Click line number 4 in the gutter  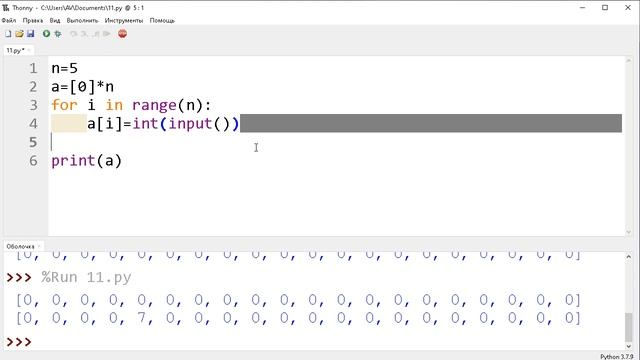point(33,123)
